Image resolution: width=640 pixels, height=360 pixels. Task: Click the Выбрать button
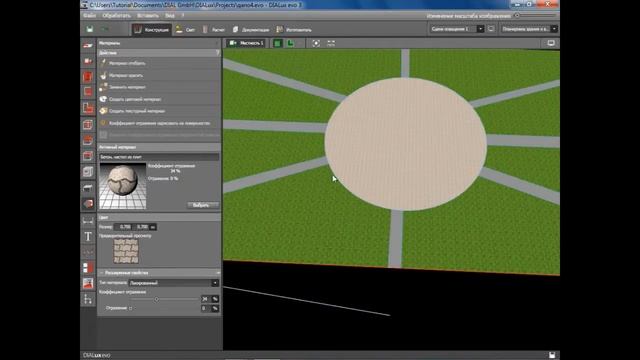pos(203,205)
